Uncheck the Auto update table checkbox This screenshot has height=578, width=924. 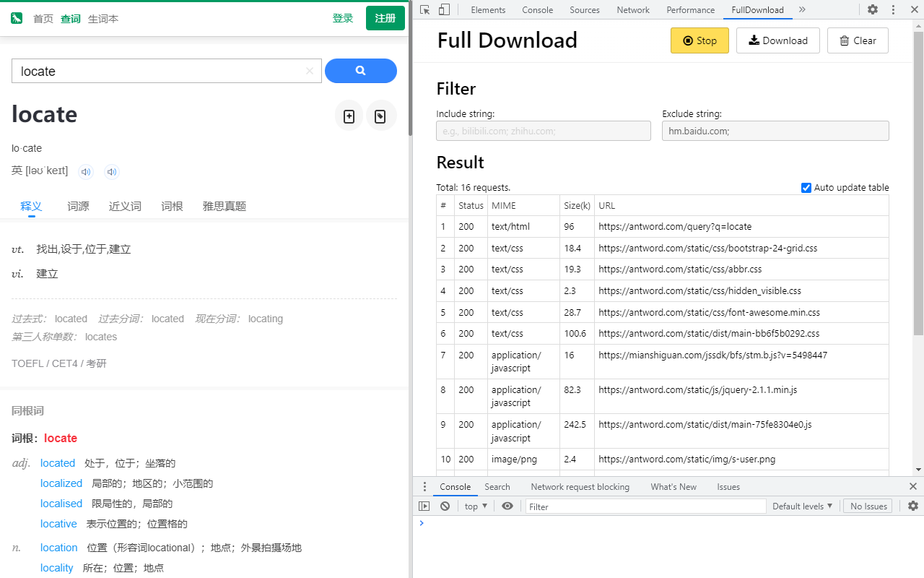click(x=806, y=187)
